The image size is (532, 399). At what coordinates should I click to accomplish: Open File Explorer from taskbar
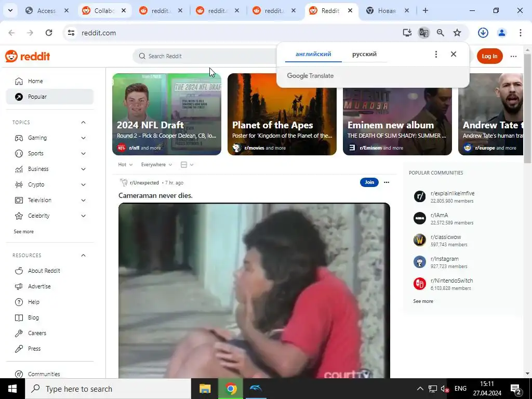click(205, 389)
